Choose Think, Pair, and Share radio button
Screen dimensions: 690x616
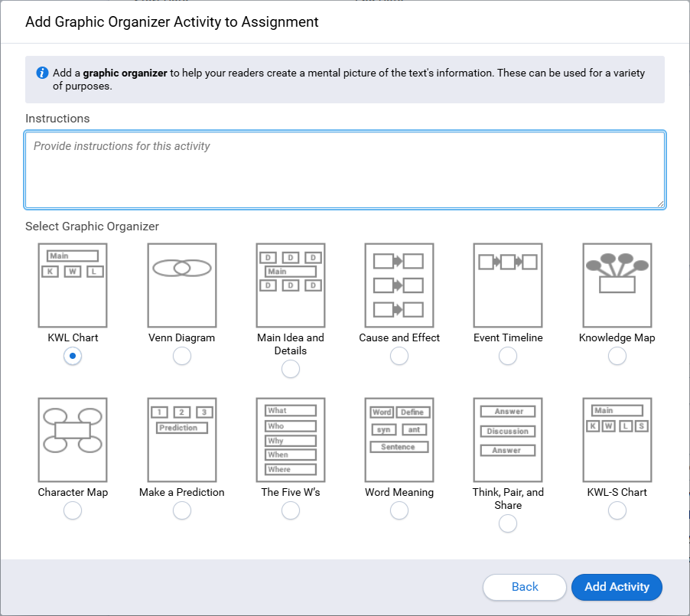tap(508, 524)
